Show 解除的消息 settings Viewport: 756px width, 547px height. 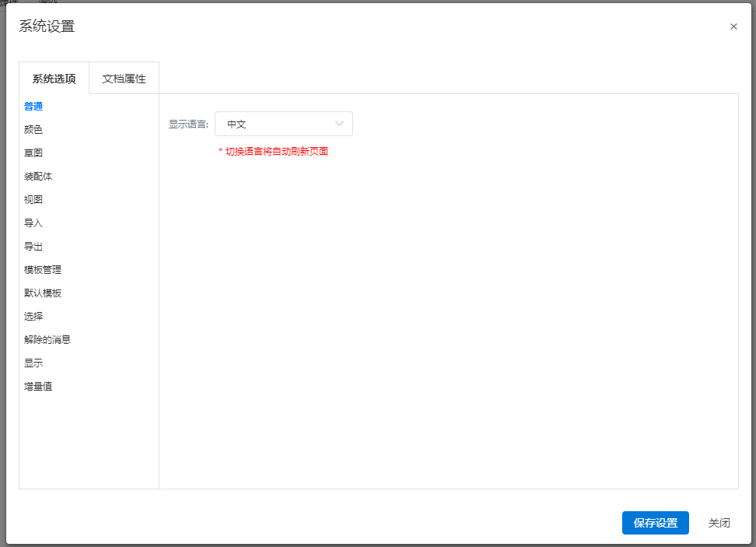pyautogui.click(x=47, y=340)
